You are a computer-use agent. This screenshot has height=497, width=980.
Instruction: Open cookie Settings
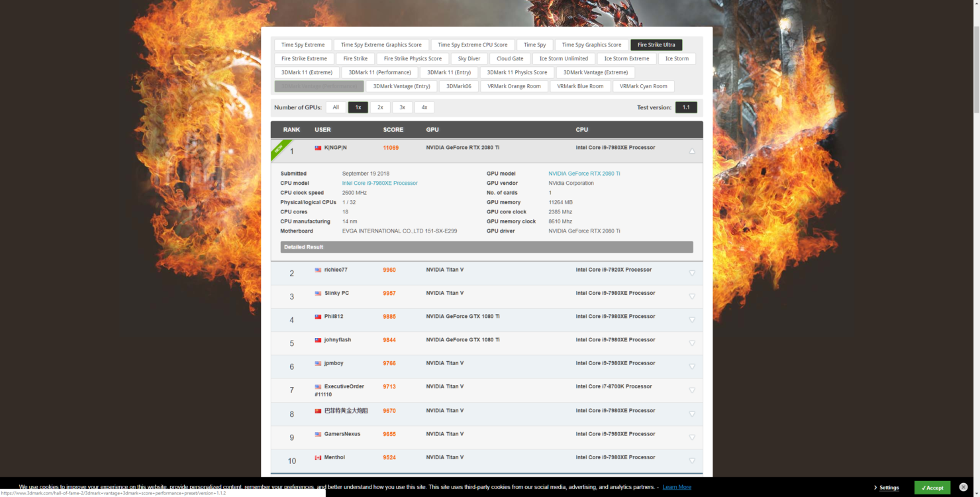pos(887,488)
